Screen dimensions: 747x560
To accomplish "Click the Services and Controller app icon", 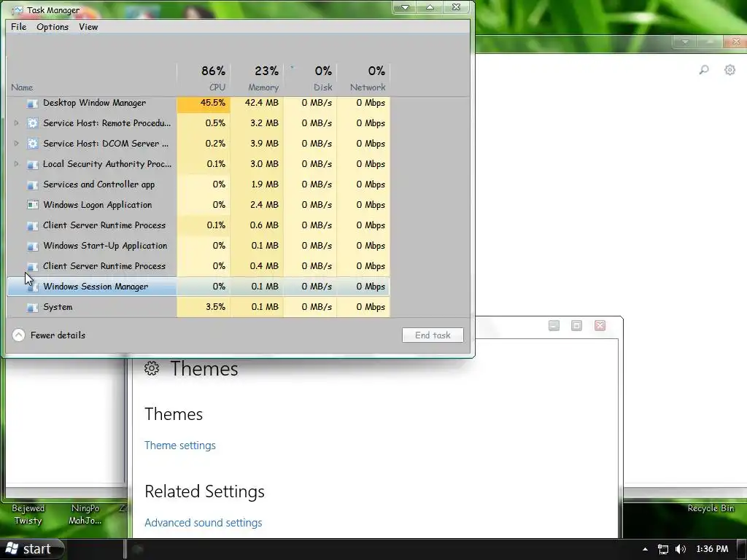I will (x=32, y=184).
